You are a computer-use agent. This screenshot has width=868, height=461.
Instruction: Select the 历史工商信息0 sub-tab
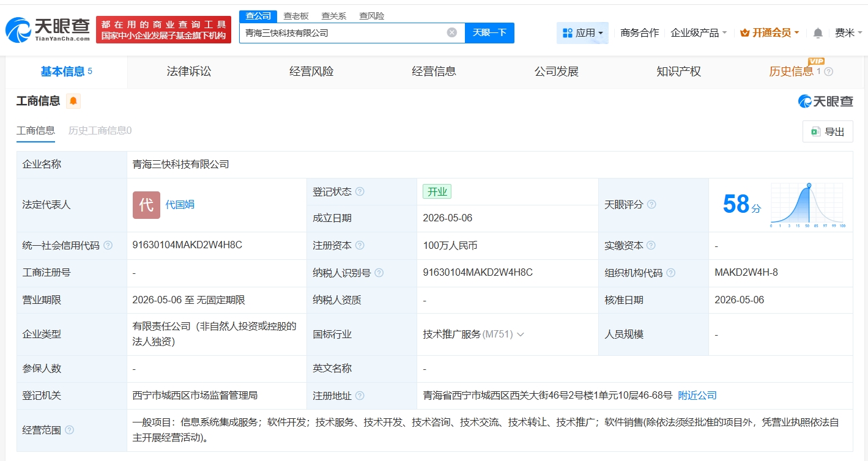tap(100, 130)
